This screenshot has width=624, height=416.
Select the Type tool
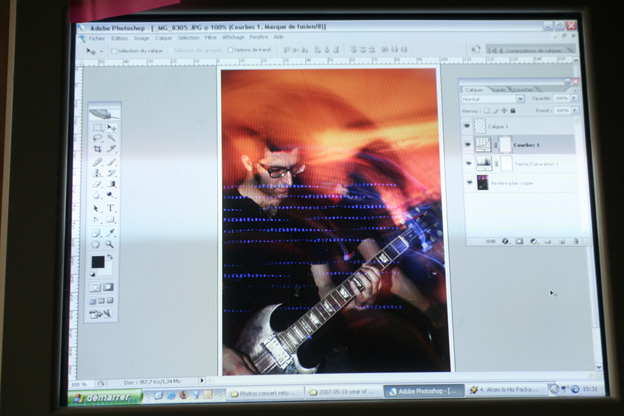click(x=111, y=208)
